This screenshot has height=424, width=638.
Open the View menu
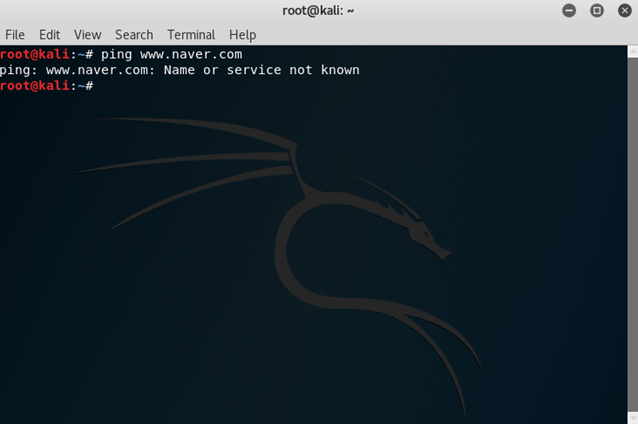[x=87, y=35]
